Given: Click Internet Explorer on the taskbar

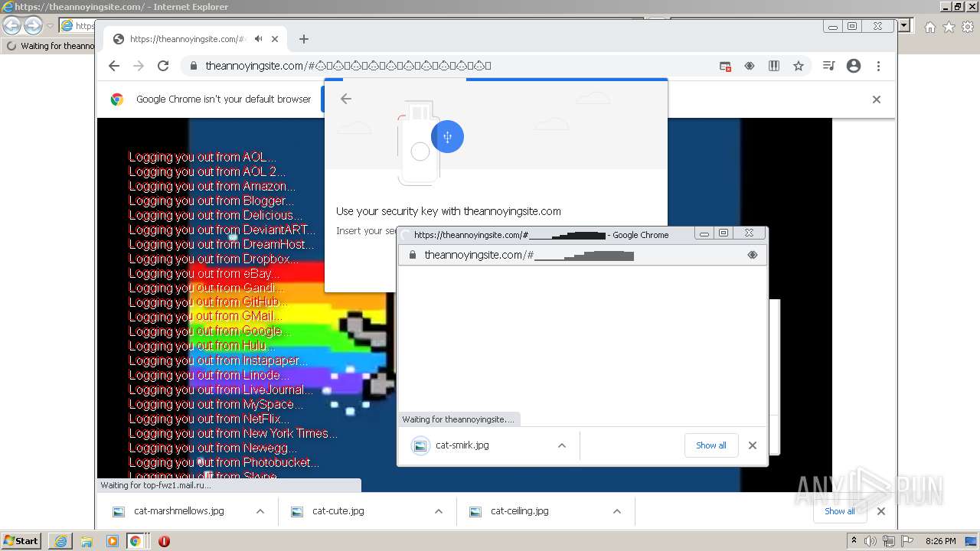Looking at the screenshot, I should click(60, 541).
